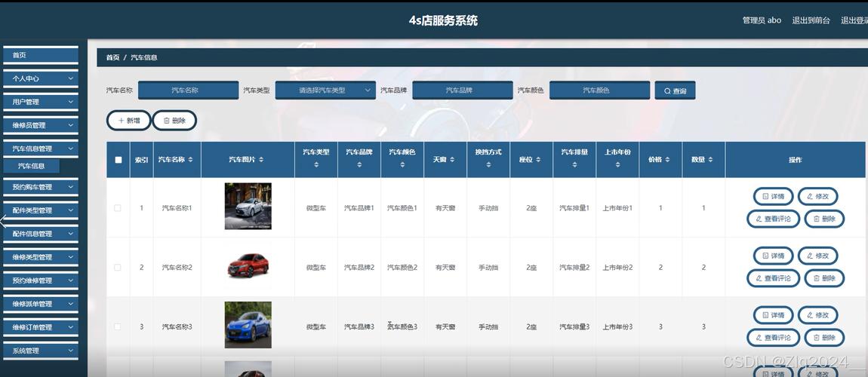Sort by 价格 column arrows

pyautogui.click(x=668, y=159)
